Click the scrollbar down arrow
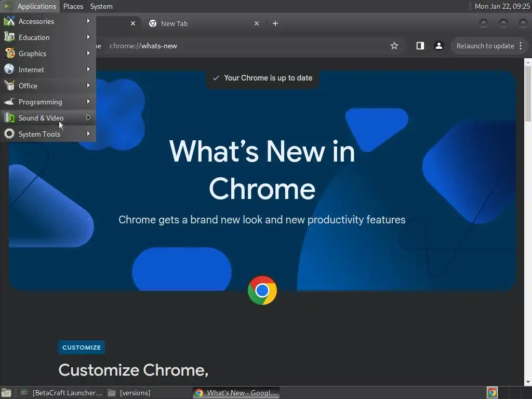532x399 pixels. [x=528, y=382]
